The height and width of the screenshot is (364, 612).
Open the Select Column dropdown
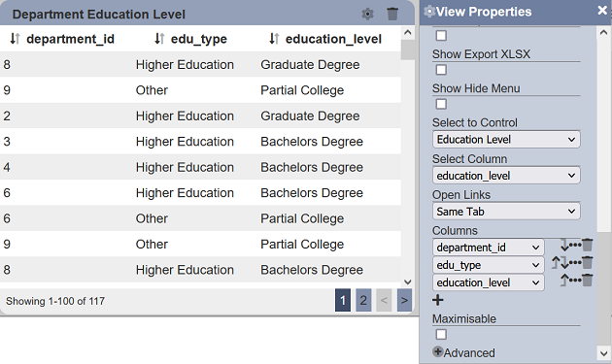pyautogui.click(x=506, y=176)
